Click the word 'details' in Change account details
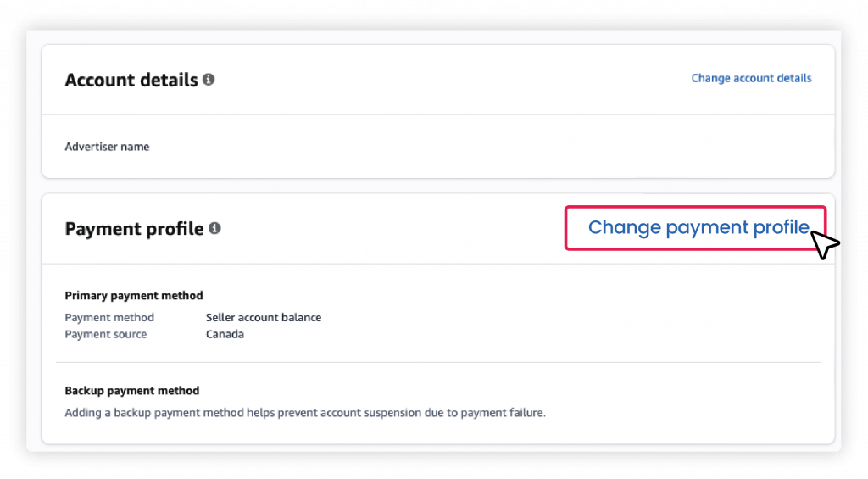Viewport: 868px width, 479px height. [794, 78]
